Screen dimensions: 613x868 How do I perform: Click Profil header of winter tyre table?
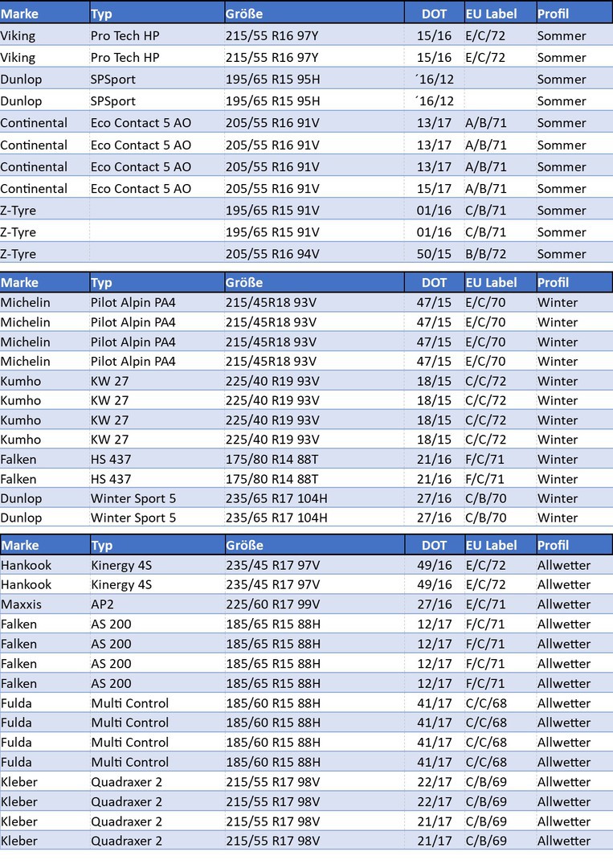click(x=553, y=283)
